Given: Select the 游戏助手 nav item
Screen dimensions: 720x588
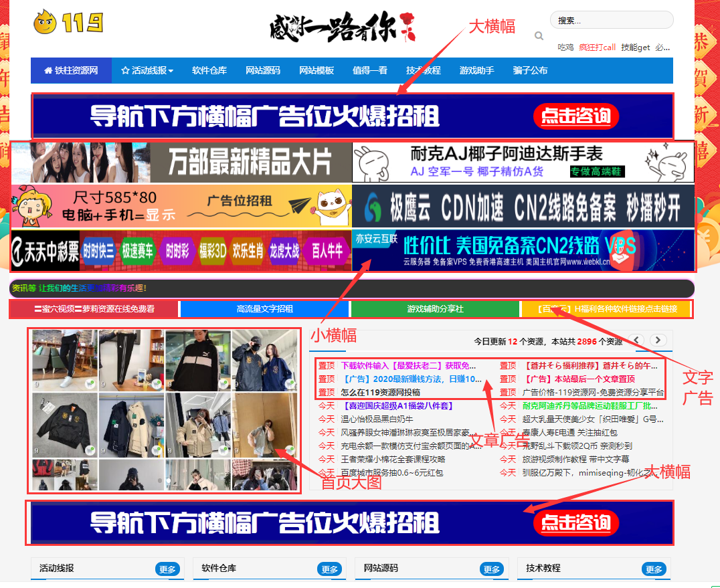Looking at the screenshot, I should pos(476,70).
